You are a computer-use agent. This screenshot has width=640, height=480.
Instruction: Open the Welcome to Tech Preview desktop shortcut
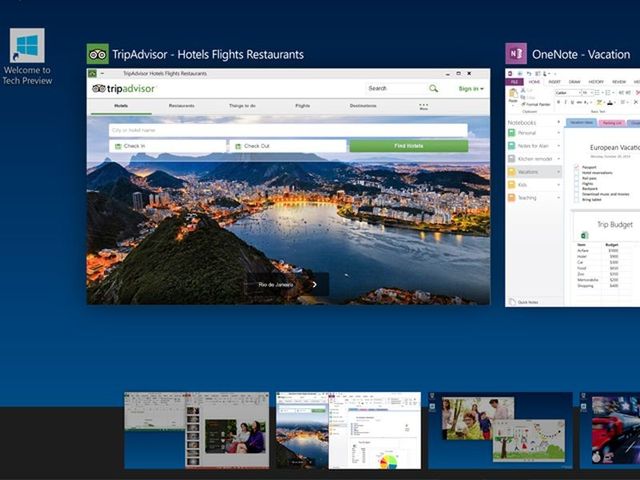coord(27,46)
